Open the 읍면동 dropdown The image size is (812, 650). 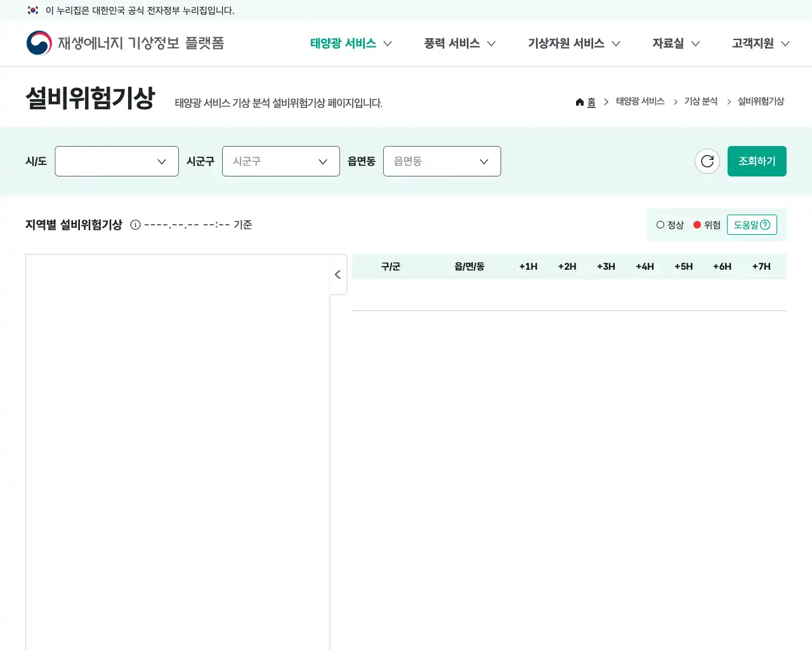pos(442,161)
